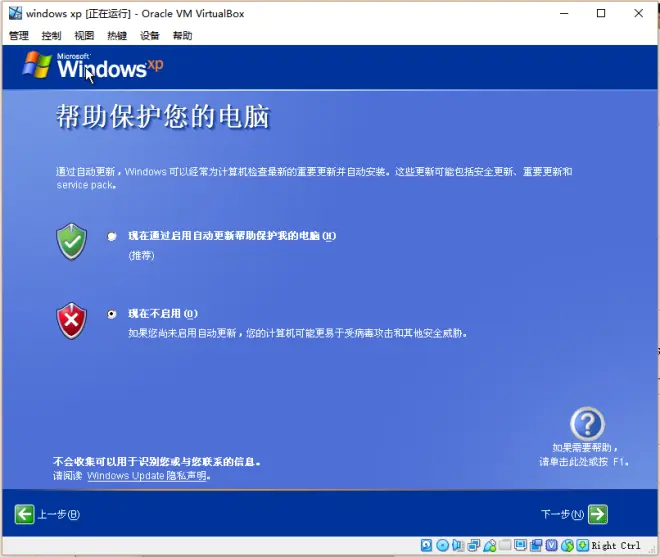Click the red X shield icon
The height and width of the screenshot is (557, 660).
pos(72,320)
